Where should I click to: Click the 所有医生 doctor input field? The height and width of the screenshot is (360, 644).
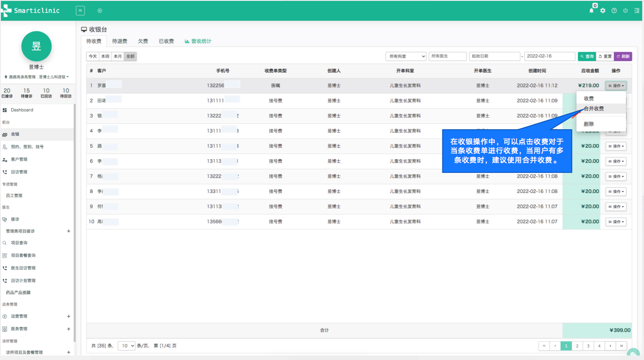448,57
